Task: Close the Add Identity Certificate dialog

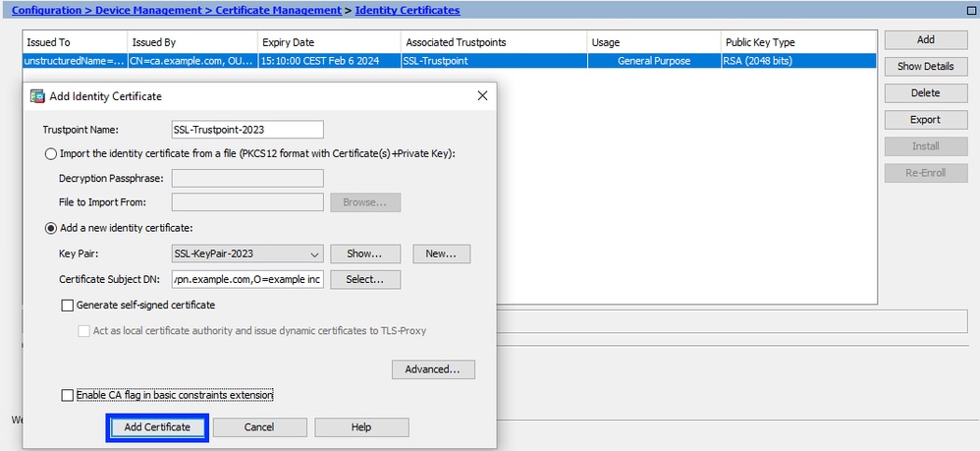Action: coord(482,95)
